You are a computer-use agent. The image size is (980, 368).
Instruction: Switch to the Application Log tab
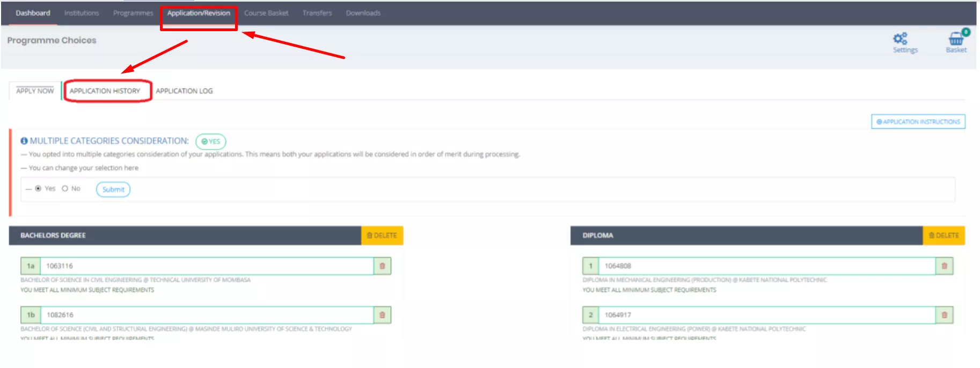click(x=184, y=91)
